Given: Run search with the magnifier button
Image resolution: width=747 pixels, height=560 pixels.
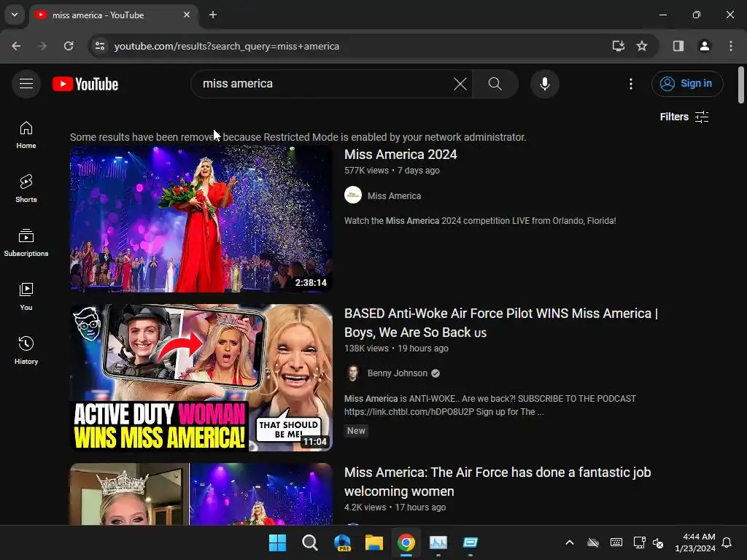Looking at the screenshot, I should [x=495, y=84].
